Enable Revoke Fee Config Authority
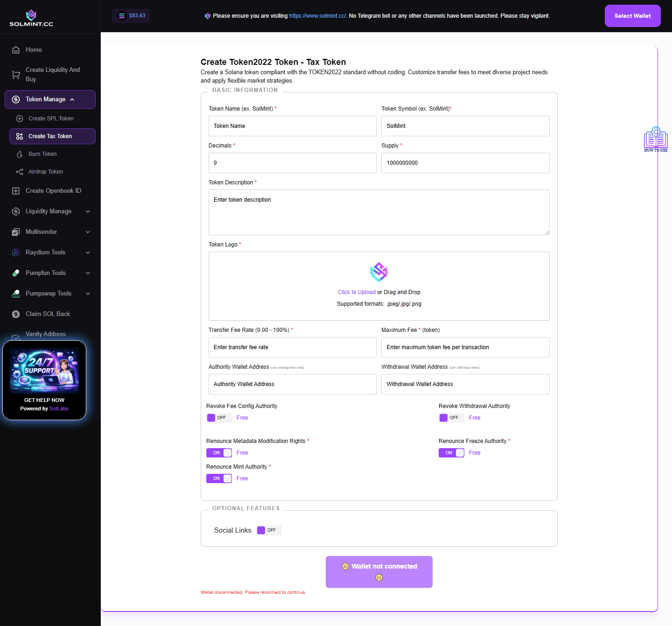The width and height of the screenshot is (672, 626). (x=219, y=417)
